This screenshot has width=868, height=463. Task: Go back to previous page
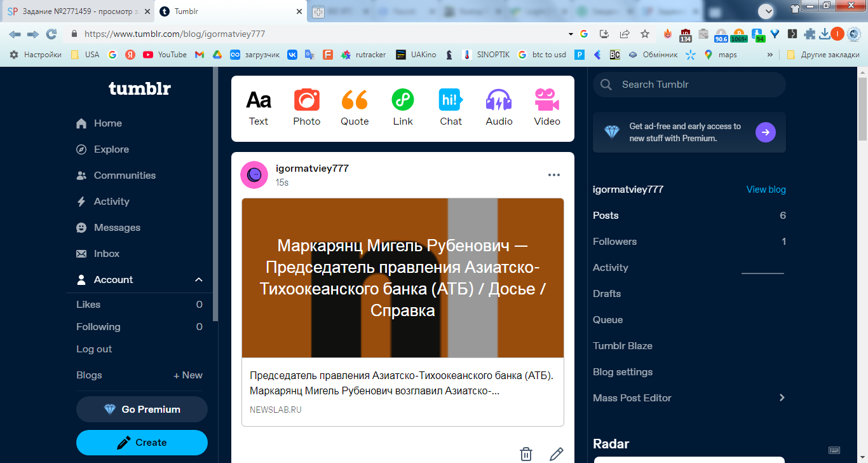click(15, 34)
